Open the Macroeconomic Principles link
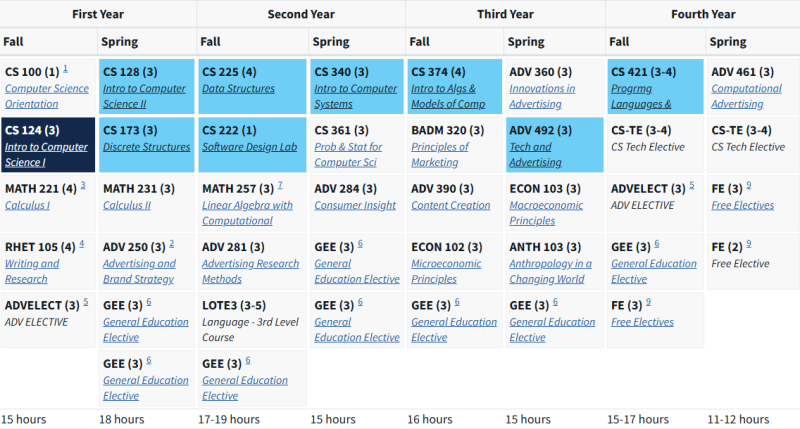 point(546,213)
